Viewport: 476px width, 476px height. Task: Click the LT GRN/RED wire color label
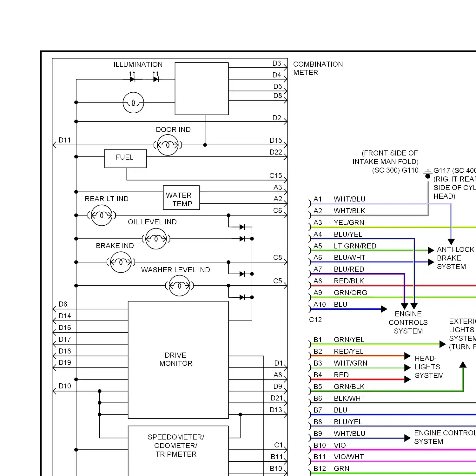355,246
